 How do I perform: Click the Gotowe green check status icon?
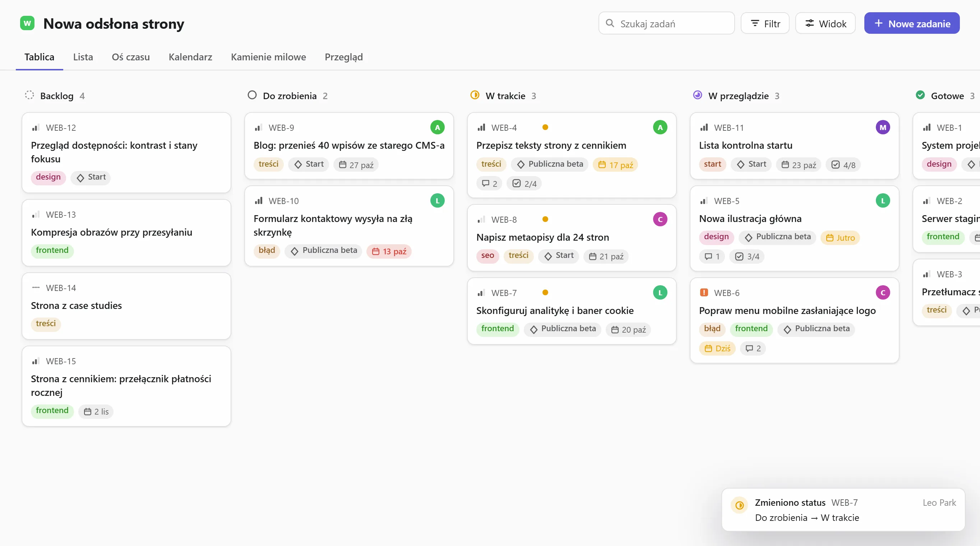[920, 95]
